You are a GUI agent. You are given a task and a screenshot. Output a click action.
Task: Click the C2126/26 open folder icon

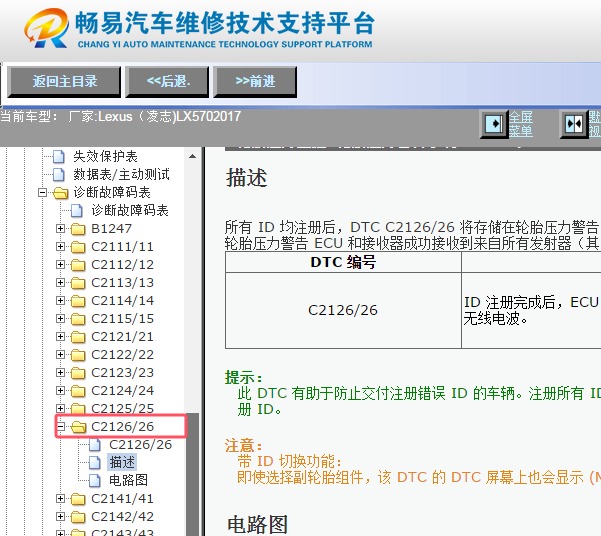click(x=79, y=427)
